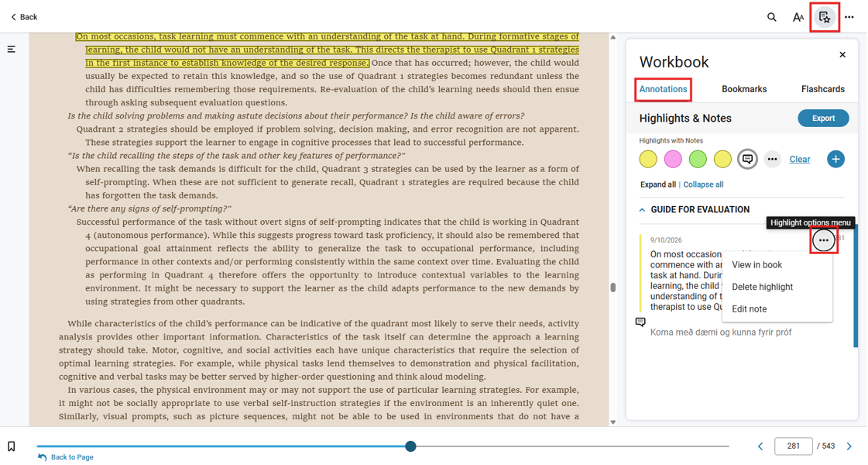Filter highlights by pink color

[673, 159]
